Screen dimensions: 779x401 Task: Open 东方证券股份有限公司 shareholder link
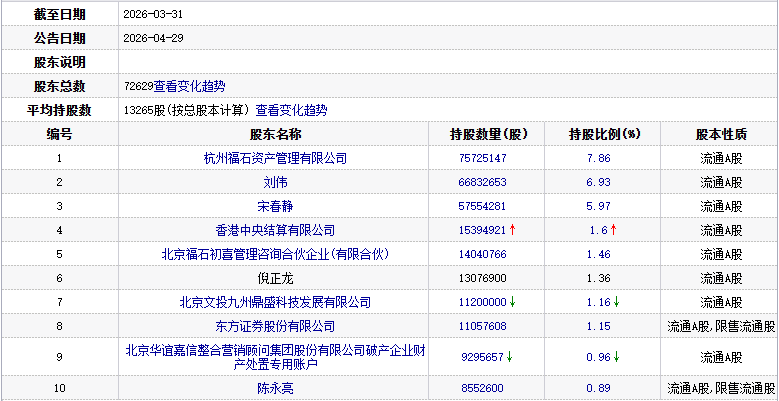275,326
